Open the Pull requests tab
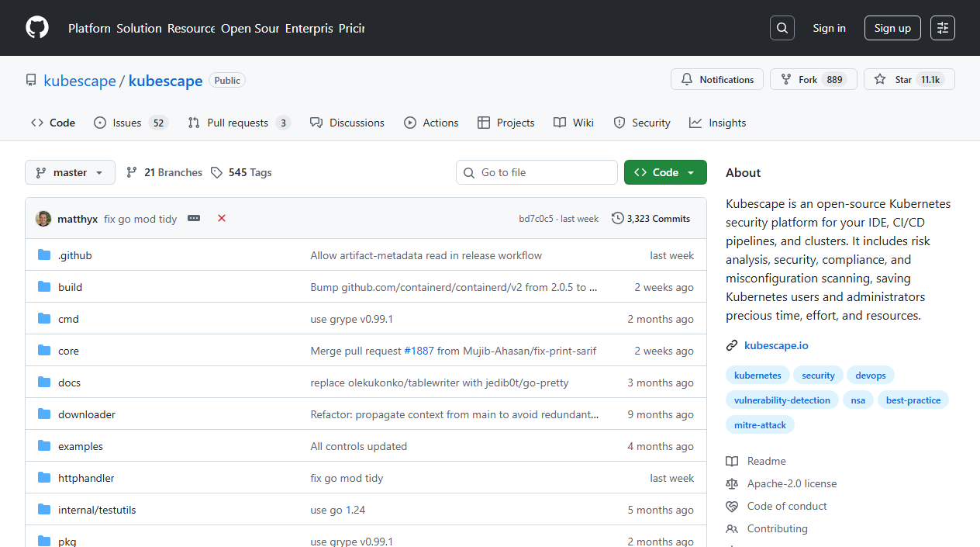This screenshot has width=980, height=547. click(240, 123)
